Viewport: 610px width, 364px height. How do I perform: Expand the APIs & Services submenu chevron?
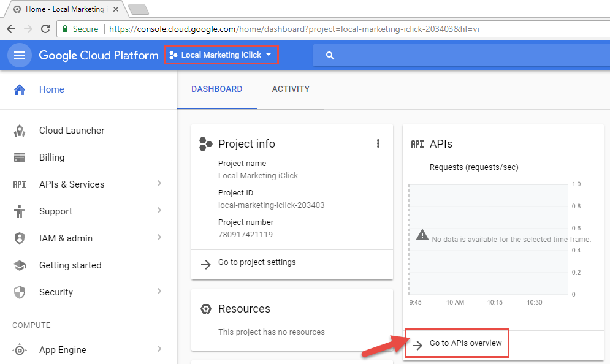coord(159,184)
